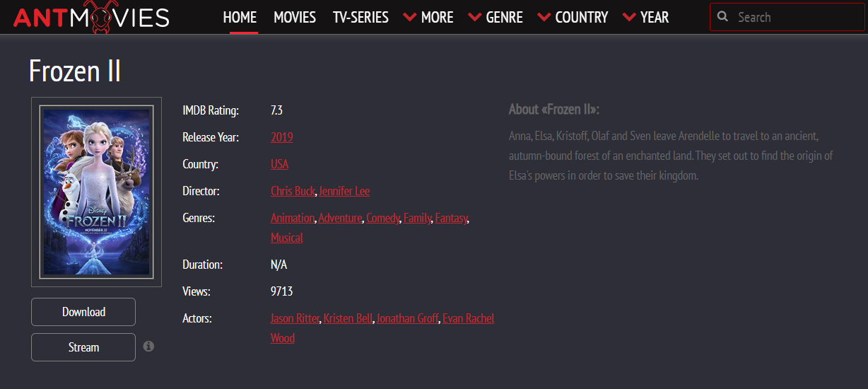
Task: Click the AntMovies logo
Action: tap(91, 17)
